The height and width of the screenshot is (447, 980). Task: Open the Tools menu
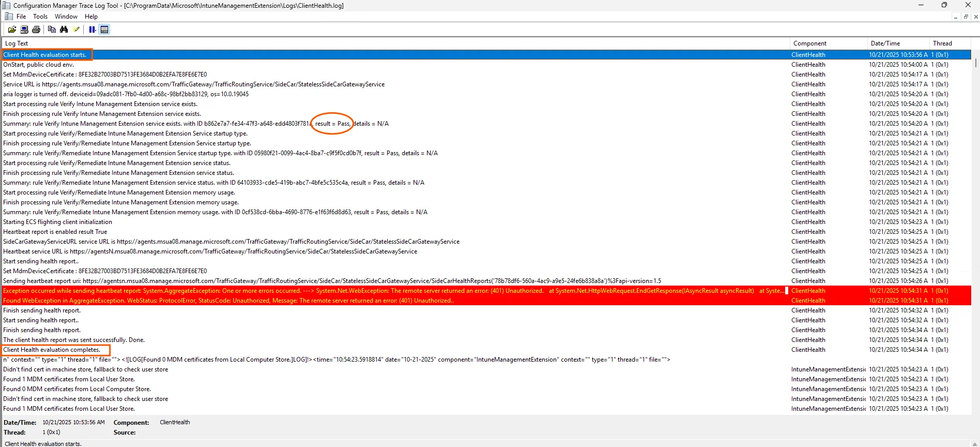40,17
